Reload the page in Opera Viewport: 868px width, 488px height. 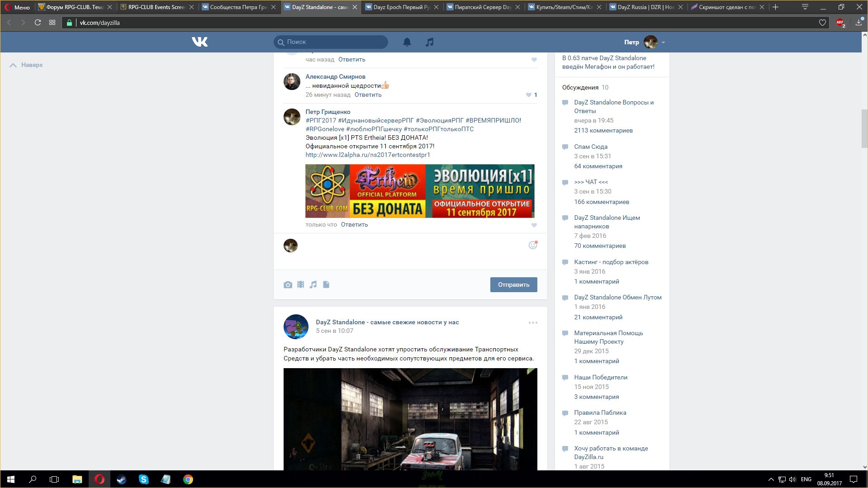[38, 23]
